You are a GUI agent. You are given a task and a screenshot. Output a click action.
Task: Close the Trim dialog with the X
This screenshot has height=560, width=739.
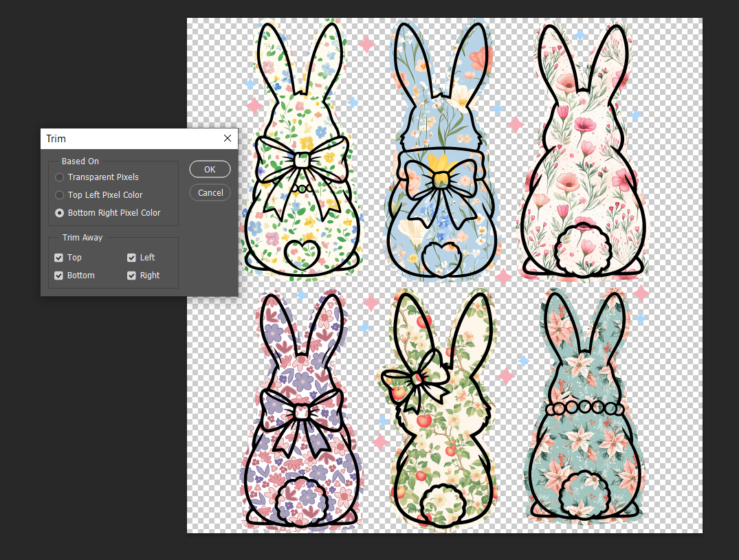pyautogui.click(x=227, y=138)
